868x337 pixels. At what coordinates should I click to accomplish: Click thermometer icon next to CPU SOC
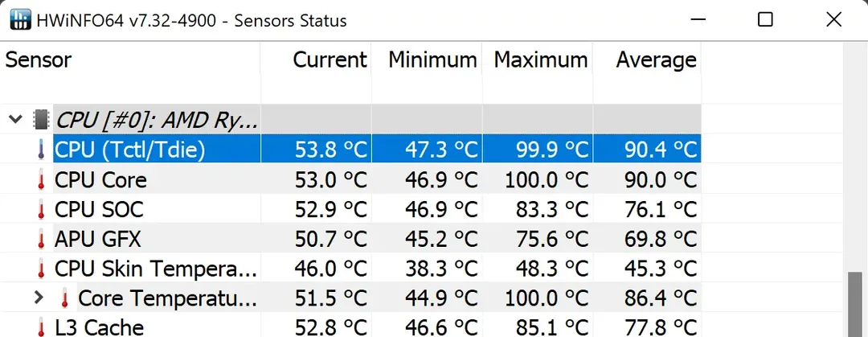click(41, 210)
